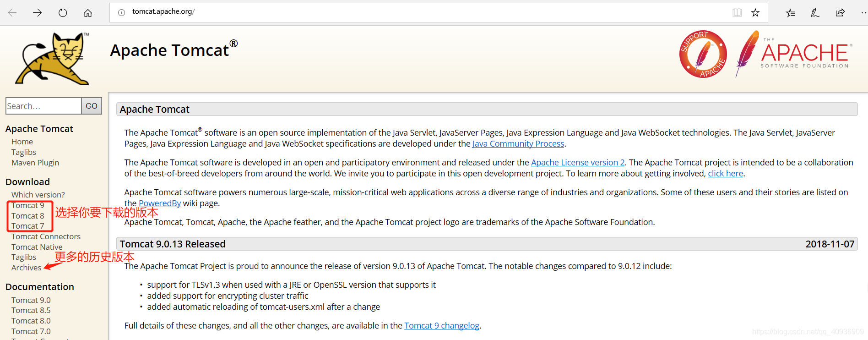This screenshot has width=868, height=340.
Task: Click the 'Download' sidebar heading
Action: 27,182
